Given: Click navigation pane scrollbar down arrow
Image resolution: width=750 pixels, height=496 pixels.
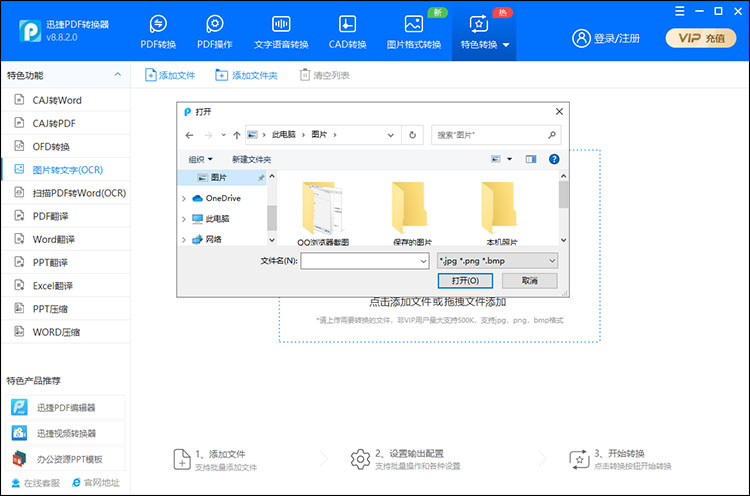Looking at the screenshot, I should coord(272,240).
